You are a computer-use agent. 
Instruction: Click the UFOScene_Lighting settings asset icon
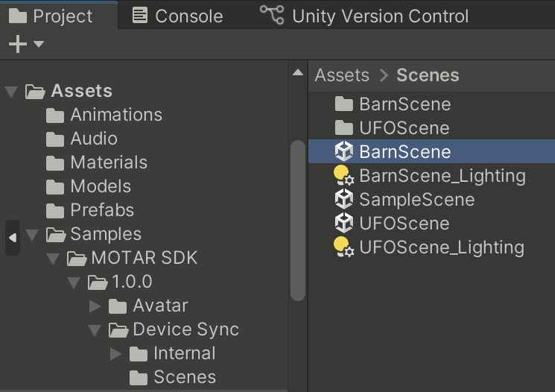343,247
